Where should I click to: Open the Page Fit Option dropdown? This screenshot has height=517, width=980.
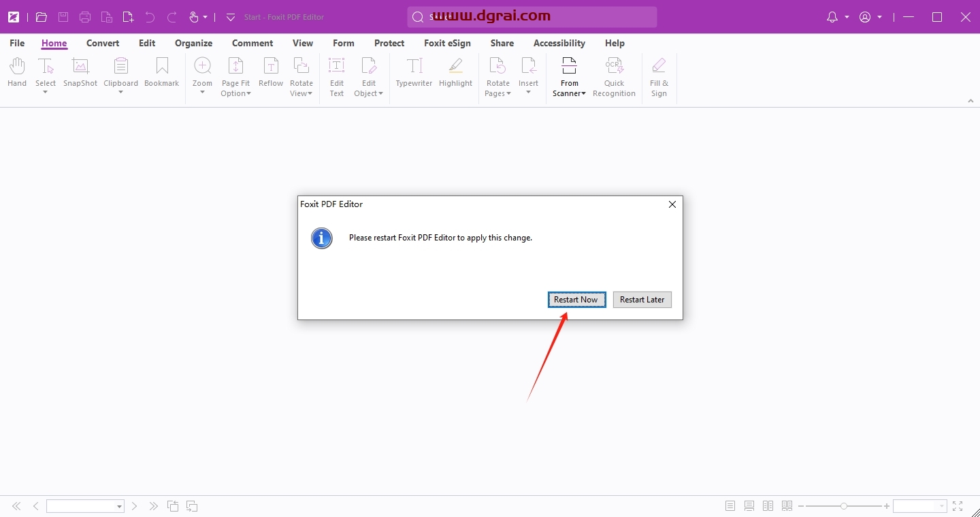tap(235, 89)
